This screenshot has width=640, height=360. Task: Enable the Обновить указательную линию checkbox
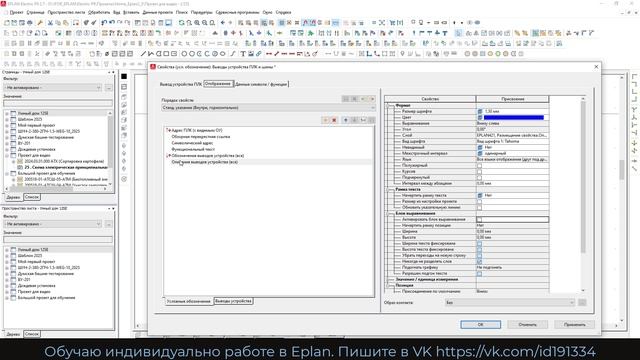click(480, 207)
